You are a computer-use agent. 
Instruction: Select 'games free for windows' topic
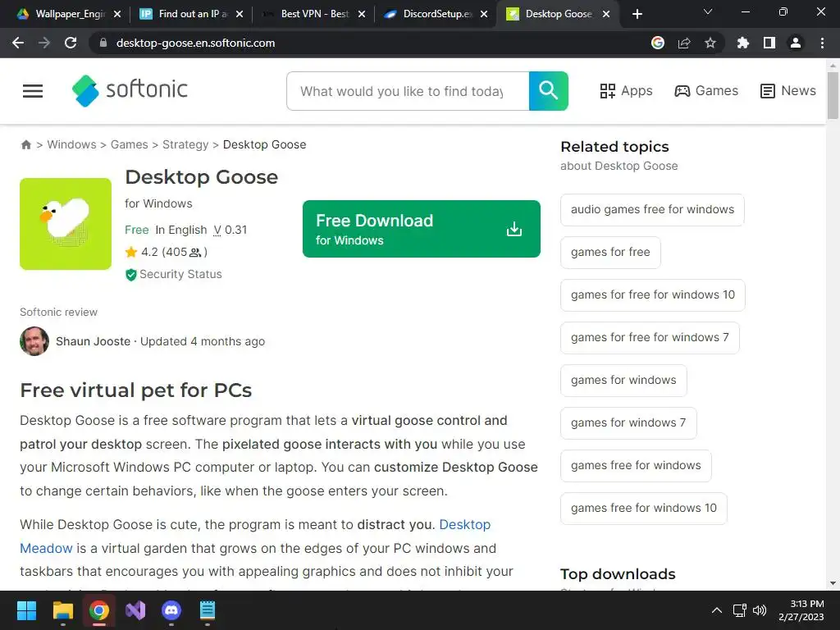636,466
